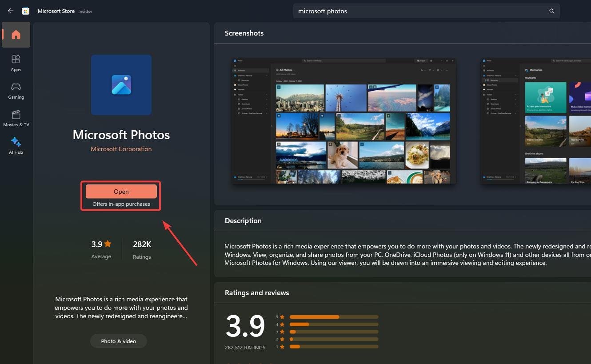
Task: Click the Insider label in title bar
Action: [x=85, y=12]
